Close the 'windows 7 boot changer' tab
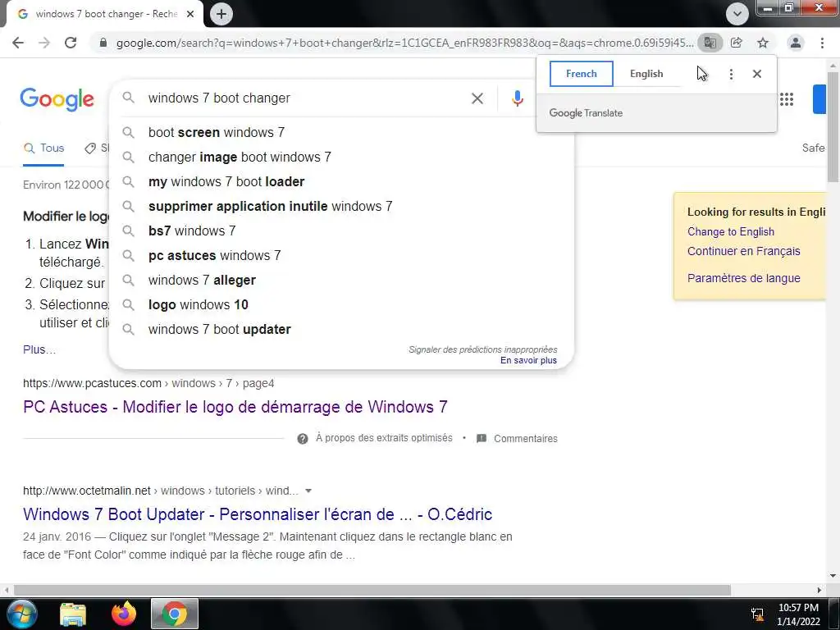The height and width of the screenshot is (630, 840). click(190, 14)
